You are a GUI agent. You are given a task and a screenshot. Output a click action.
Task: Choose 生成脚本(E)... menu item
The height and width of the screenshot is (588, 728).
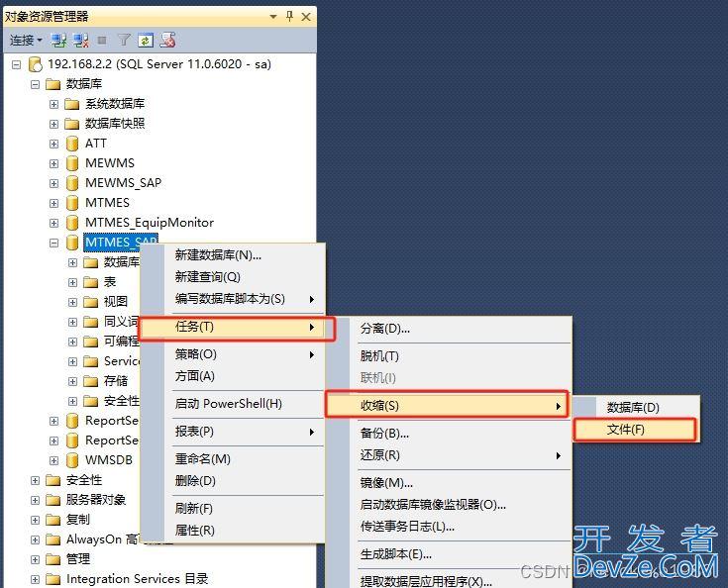(448, 554)
